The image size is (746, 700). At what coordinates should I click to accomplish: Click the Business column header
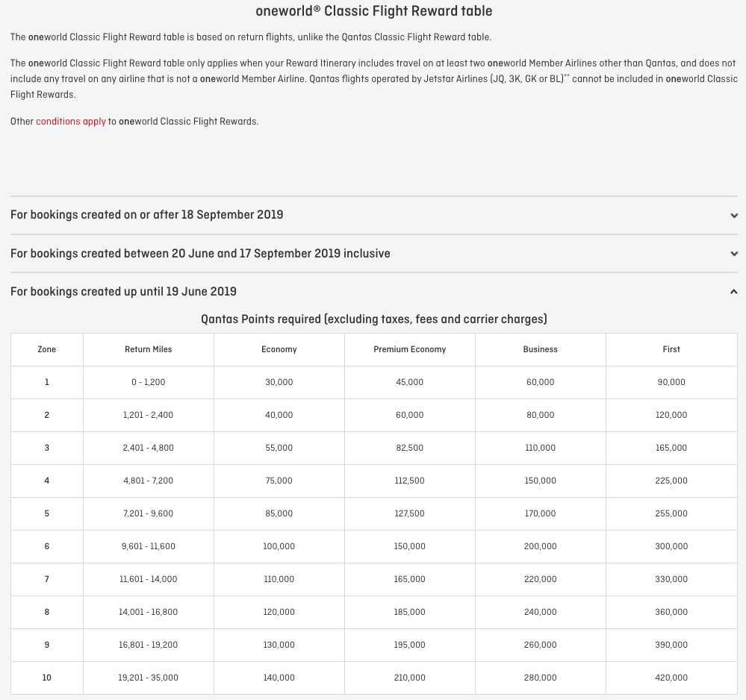point(541,349)
